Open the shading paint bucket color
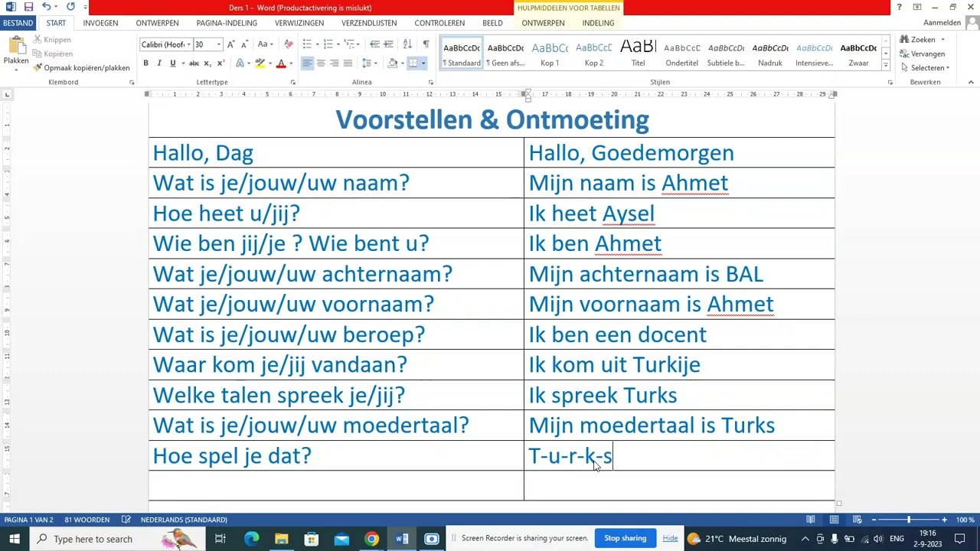Screen dimensions: 980x551 (393, 64)
